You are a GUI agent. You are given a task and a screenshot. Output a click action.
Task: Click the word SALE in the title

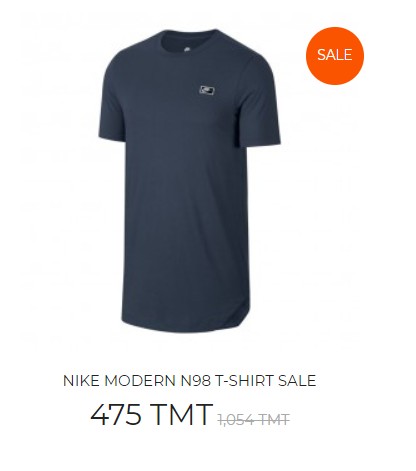[297, 381]
